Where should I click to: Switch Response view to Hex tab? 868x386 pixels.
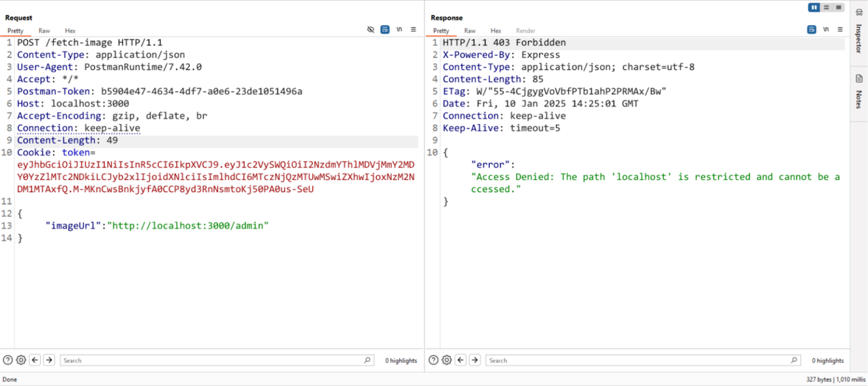point(496,31)
